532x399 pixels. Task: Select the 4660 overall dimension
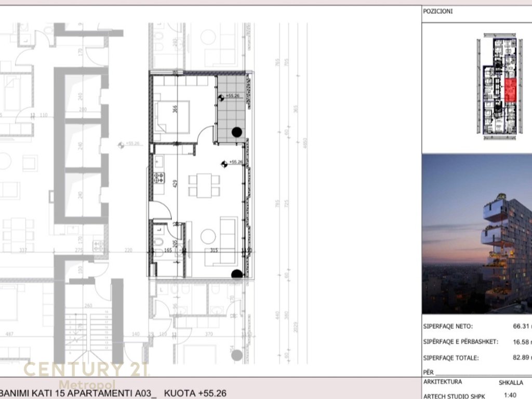304,143
